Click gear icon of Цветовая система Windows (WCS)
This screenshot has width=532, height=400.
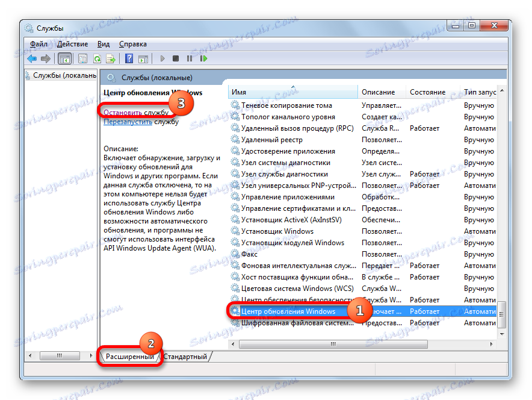235,288
